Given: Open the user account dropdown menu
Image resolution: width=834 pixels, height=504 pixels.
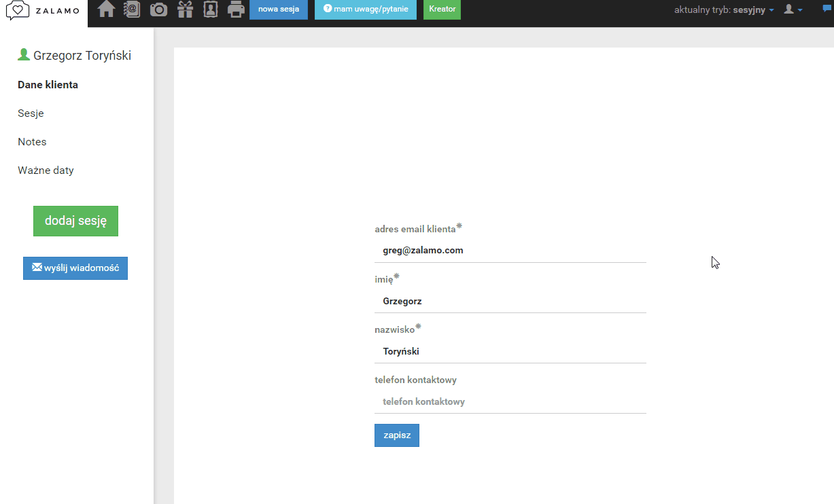Looking at the screenshot, I should (x=793, y=10).
